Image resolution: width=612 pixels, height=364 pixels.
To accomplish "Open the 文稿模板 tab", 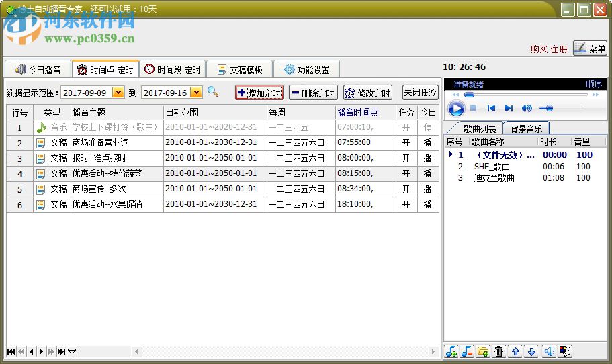I will [239, 69].
